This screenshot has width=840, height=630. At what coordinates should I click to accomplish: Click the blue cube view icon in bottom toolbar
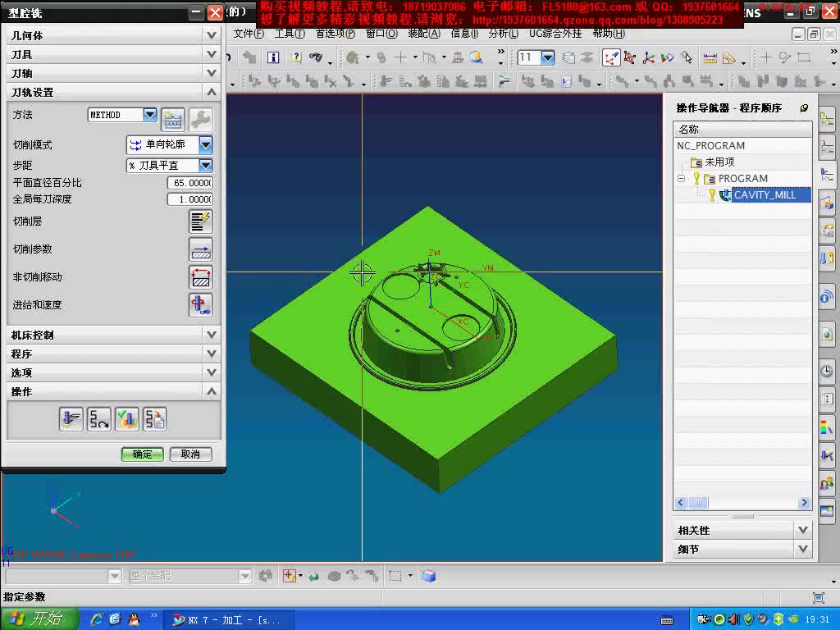click(x=428, y=577)
